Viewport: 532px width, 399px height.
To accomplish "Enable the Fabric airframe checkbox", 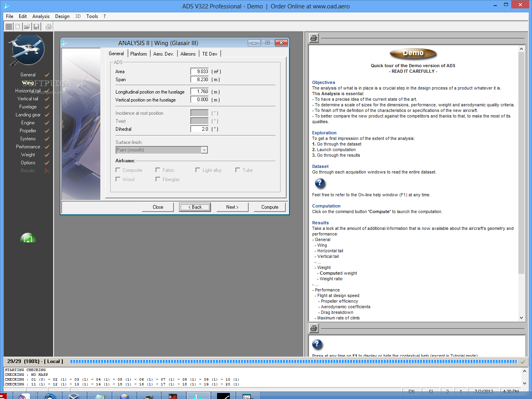I will [x=158, y=170].
